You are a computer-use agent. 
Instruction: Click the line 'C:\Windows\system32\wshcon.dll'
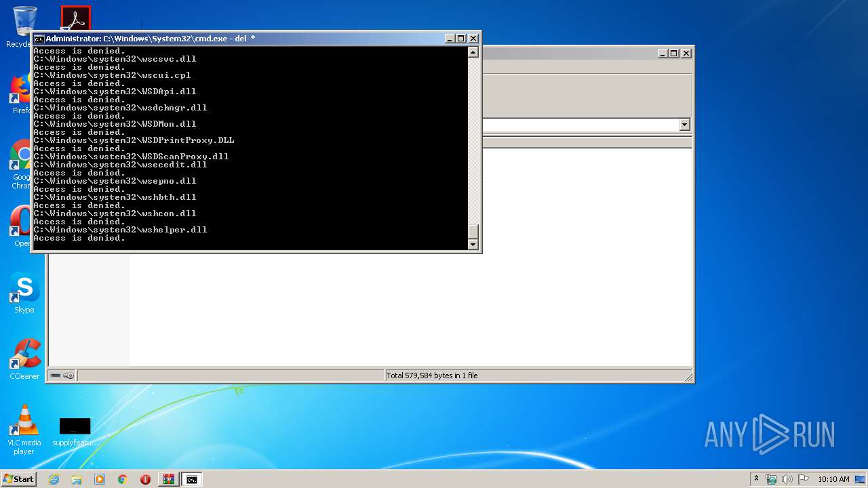point(115,213)
